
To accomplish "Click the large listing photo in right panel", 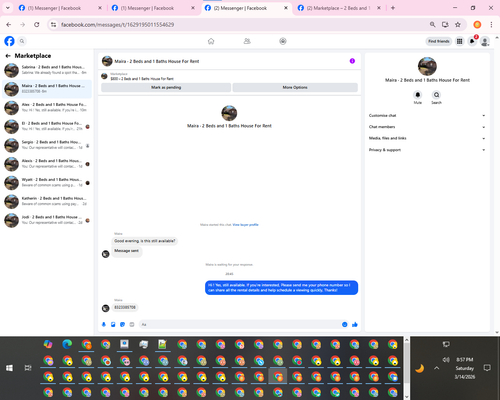I will coord(427,66).
